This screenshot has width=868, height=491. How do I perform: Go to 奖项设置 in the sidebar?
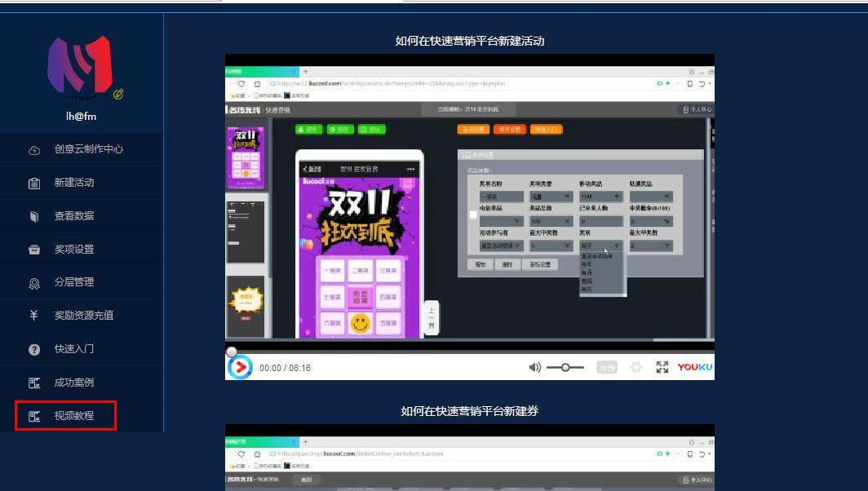[x=73, y=250]
